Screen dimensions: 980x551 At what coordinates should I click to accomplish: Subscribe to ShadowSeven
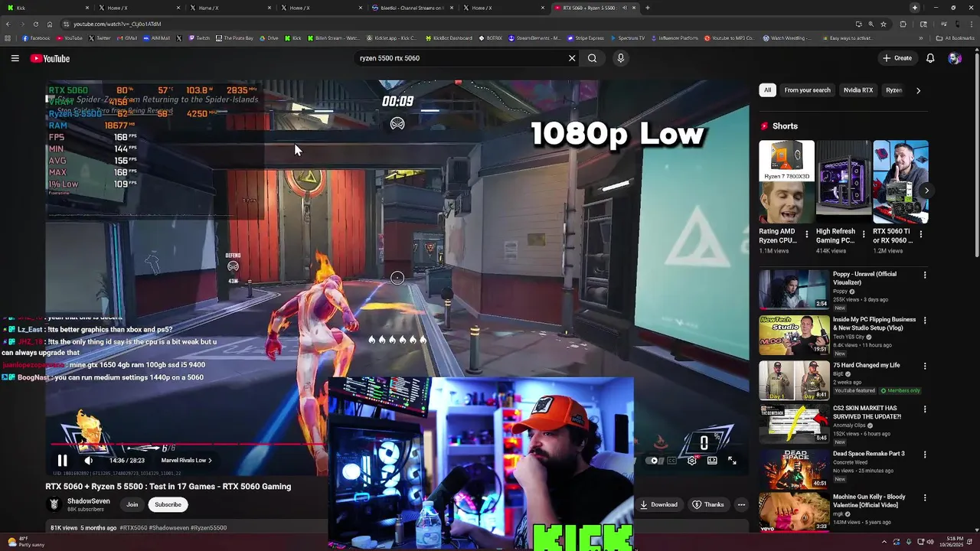tap(168, 504)
